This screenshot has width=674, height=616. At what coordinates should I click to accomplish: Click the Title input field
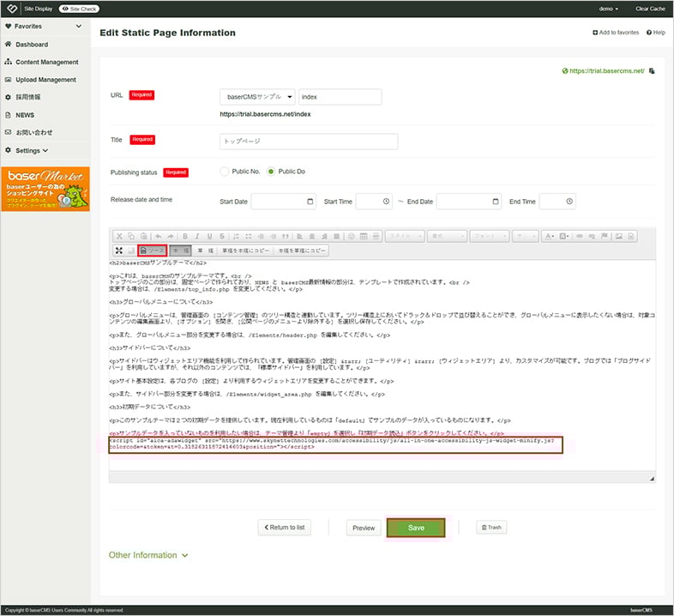[x=309, y=142]
